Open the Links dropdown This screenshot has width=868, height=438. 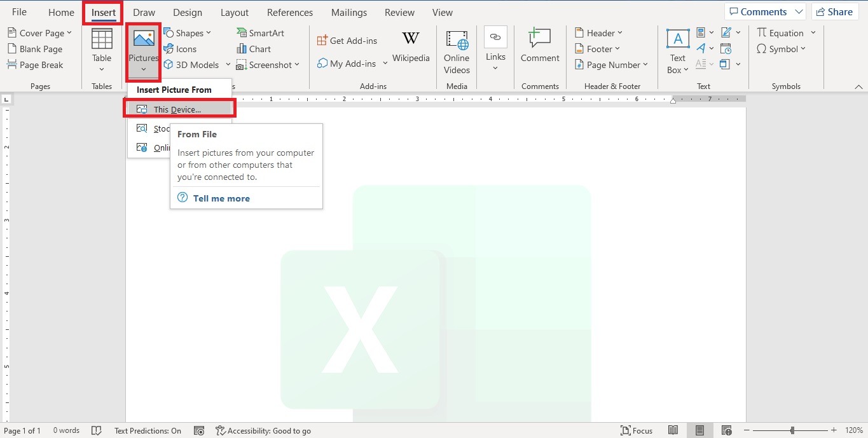tap(495, 50)
